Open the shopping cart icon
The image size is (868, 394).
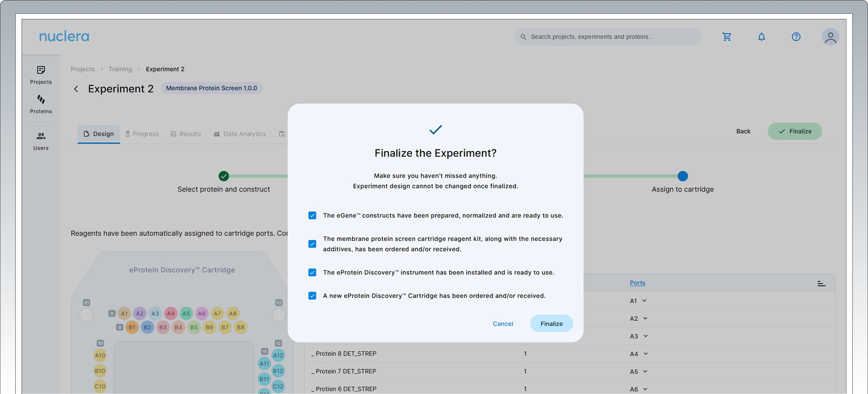pyautogui.click(x=727, y=37)
